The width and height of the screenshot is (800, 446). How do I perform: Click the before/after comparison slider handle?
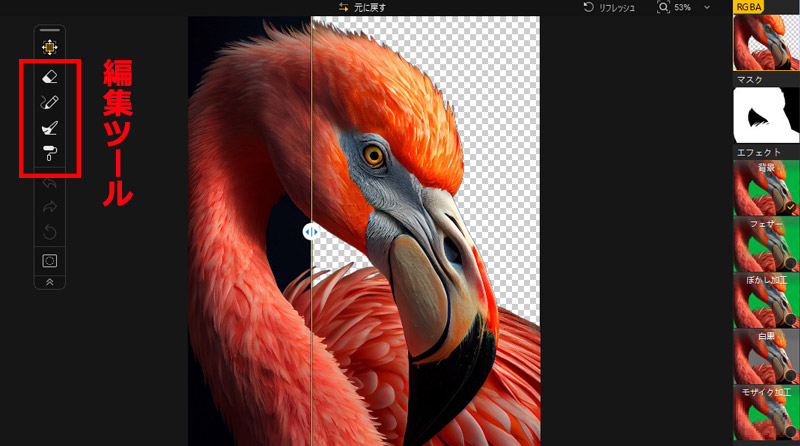311,231
